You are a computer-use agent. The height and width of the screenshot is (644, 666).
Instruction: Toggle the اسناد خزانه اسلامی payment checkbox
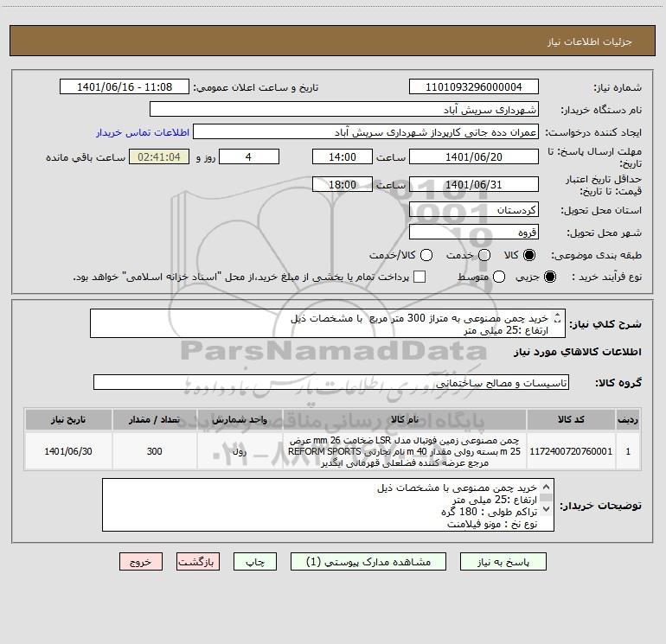click(419, 277)
